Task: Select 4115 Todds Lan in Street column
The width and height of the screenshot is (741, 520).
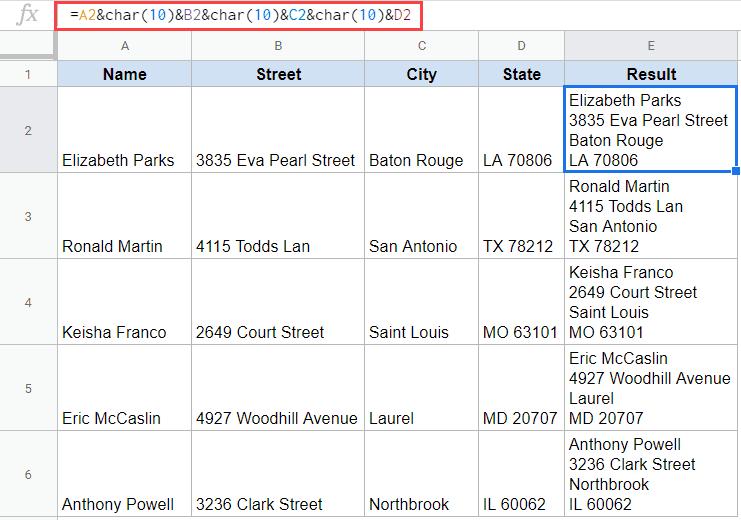Action: [x=278, y=216]
